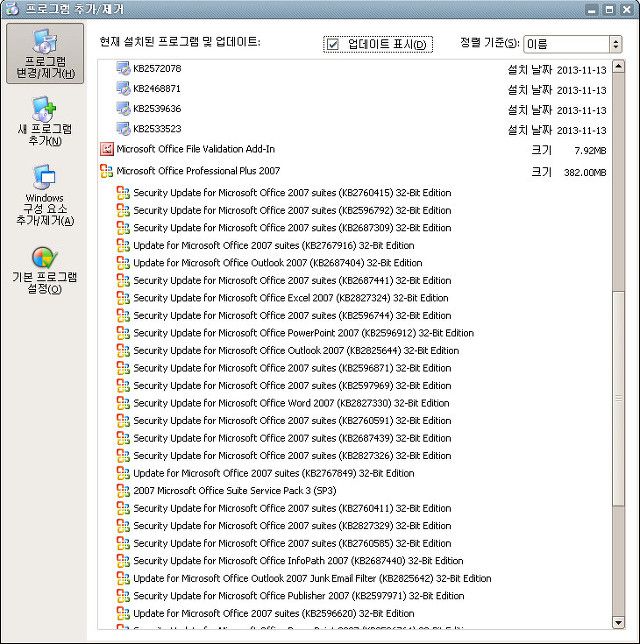Click icon for update KB2687309
The image size is (640, 644).
click(123, 228)
